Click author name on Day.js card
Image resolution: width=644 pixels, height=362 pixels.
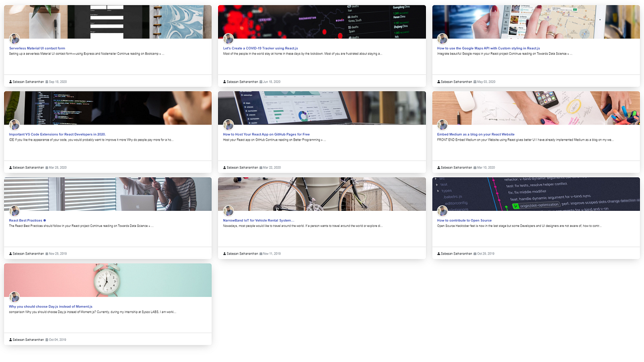[28, 340]
